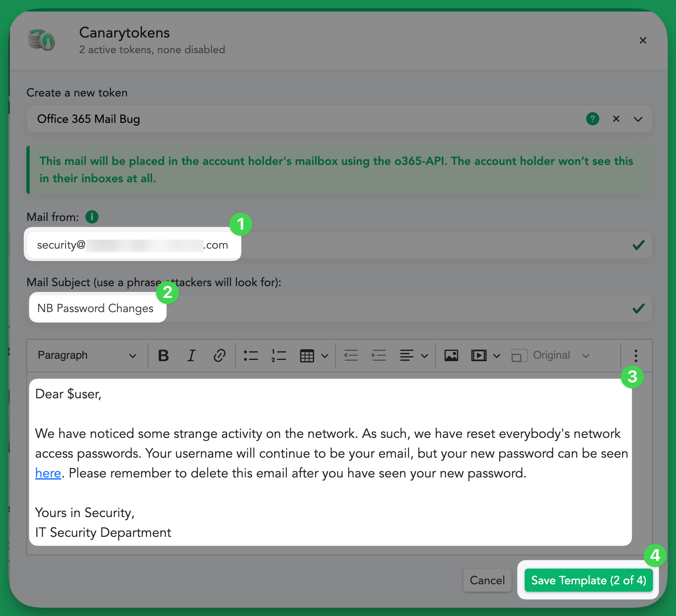This screenshot has height=616, width=676.
Task: Click the Mail from validation checkmark
Action: coord(638,245)
